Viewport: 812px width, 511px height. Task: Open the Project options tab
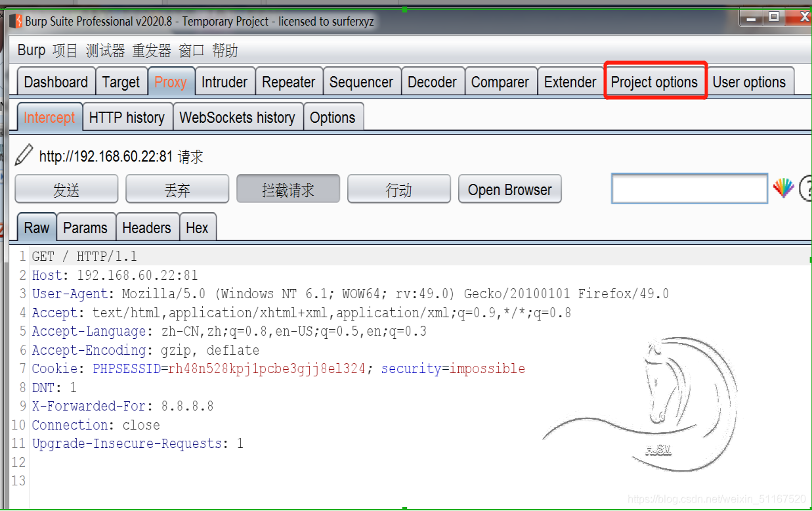coord(654,82)
